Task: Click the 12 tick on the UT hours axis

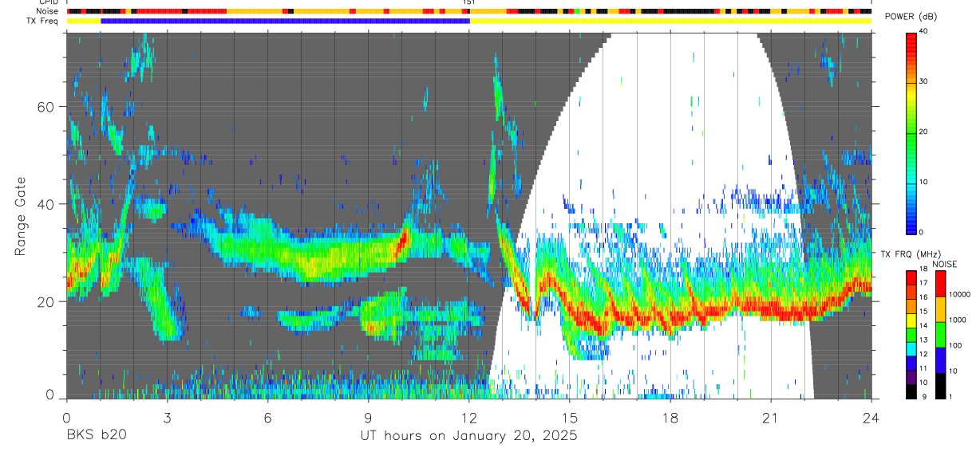Action: coord(469,417)
